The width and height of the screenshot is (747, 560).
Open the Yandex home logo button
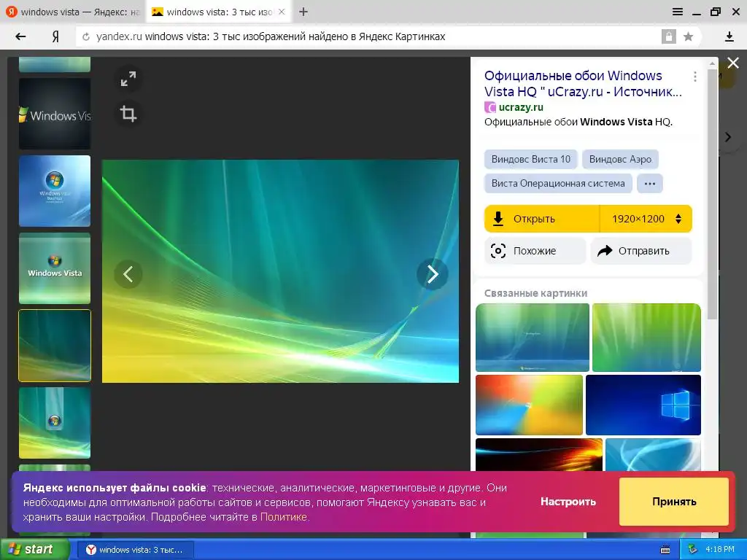pos(55,36)
